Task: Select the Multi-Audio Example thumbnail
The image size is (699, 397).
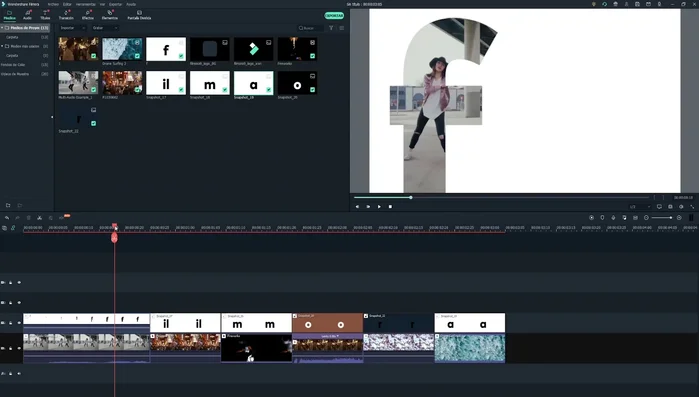Action: click(78, 82)
